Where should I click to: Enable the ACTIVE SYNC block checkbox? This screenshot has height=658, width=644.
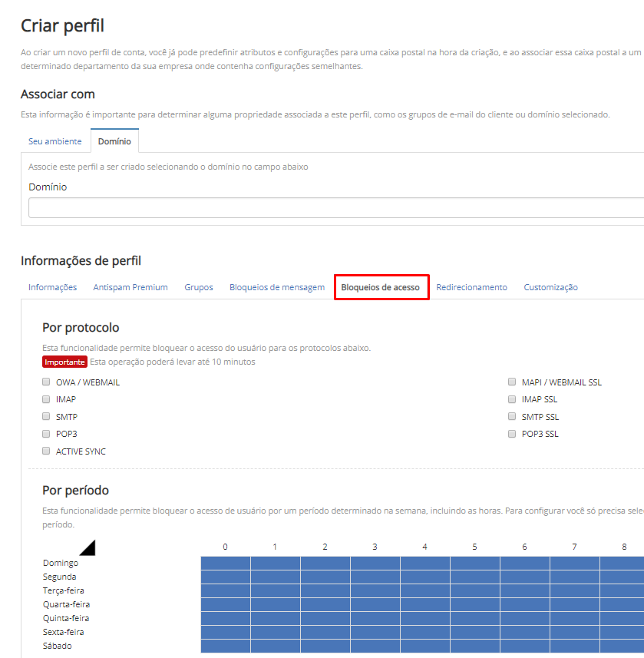pos(46,451)
